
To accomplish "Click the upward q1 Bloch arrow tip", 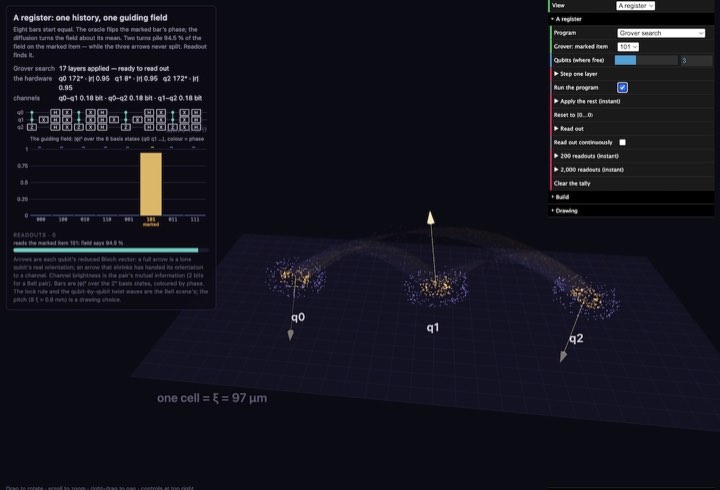I will (430, 217).
